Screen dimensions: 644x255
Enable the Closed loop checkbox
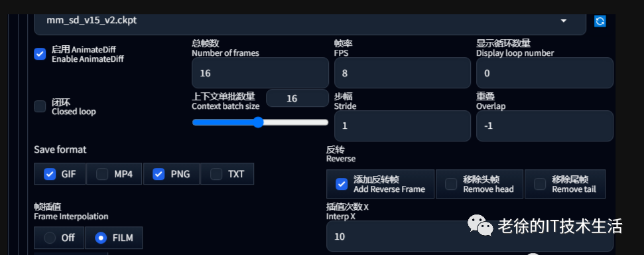pos(40,106)
